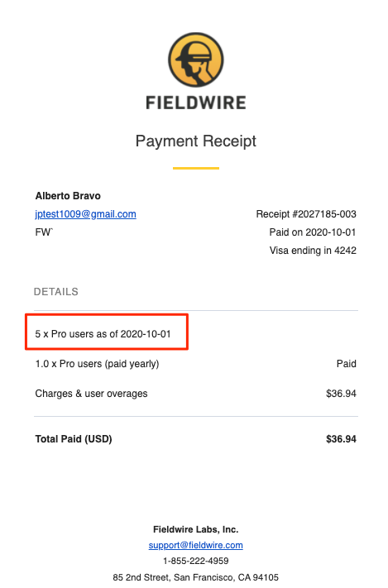The width and height of the screenshot is (388, 588).
Task: Click the Fieldwire Labs, Inc. company name
Action: pos(195,529)
